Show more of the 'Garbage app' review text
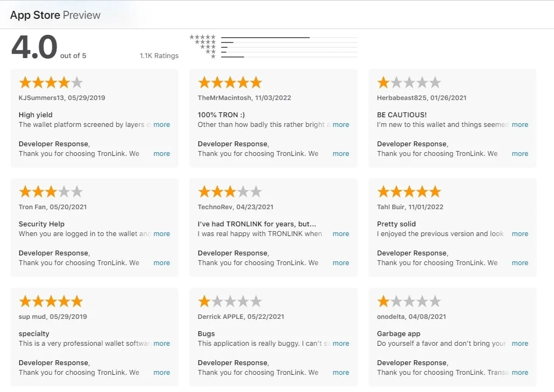The height and width of the screenshot is (392, 554). pos(520,343)
